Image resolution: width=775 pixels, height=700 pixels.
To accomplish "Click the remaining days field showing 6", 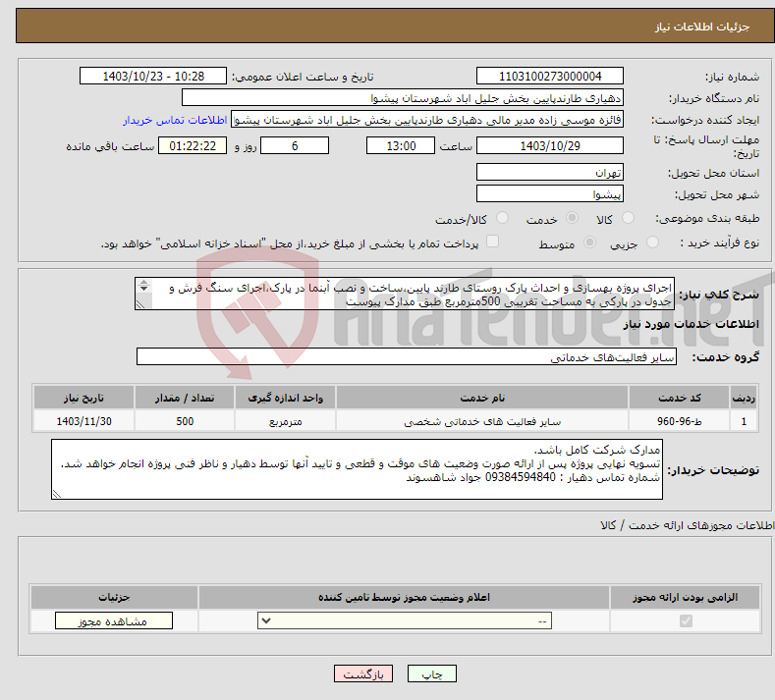I will (x=295, y=145).
